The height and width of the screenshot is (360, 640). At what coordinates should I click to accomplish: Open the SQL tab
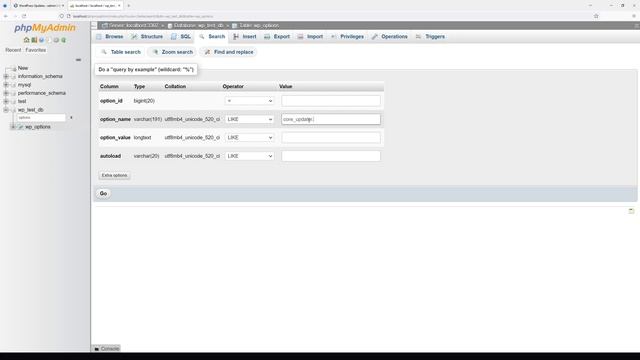click(181, 37)
